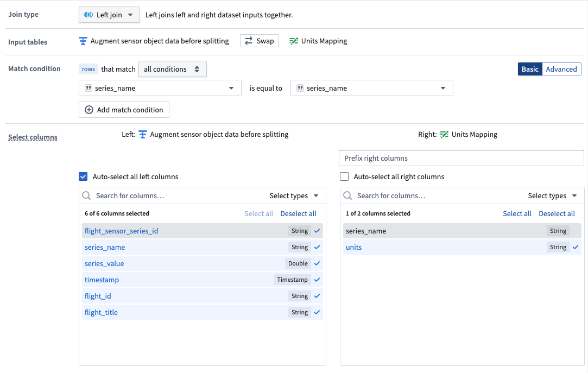Toggle Auto-select all left columns checkbox
The image size is (588, 373).
[83, 176]
